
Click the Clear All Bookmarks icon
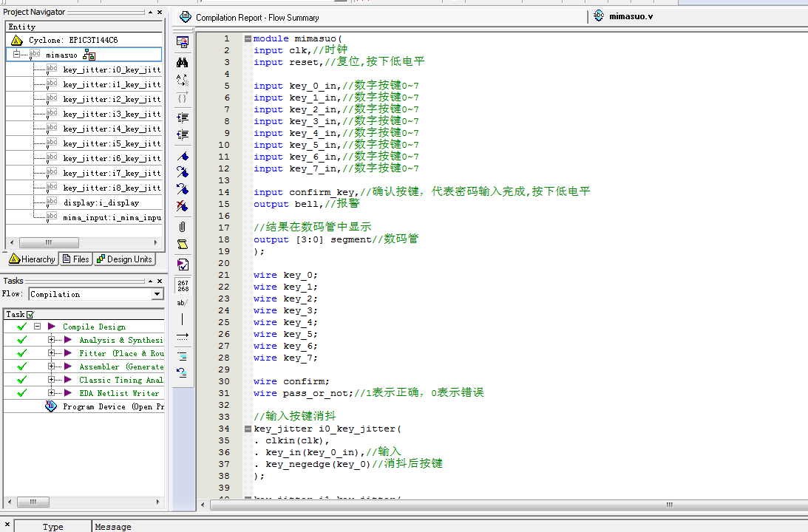point(183,207)
